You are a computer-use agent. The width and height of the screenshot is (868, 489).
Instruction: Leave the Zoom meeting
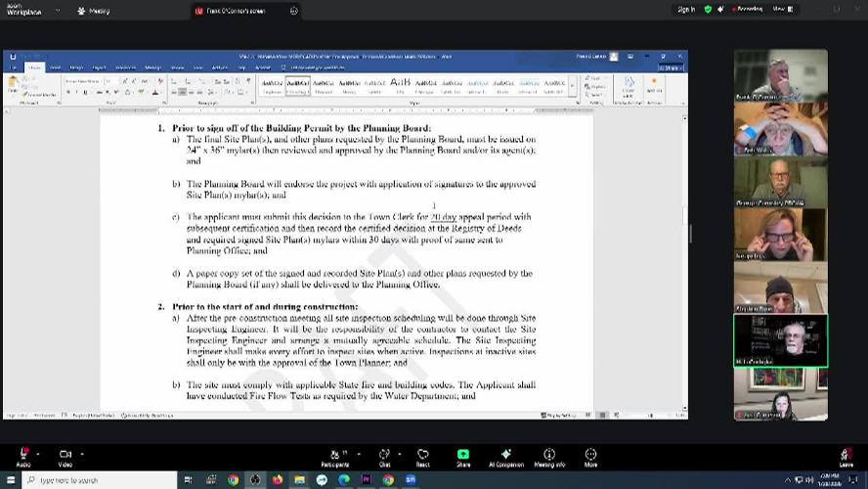(x=846, y=456)
